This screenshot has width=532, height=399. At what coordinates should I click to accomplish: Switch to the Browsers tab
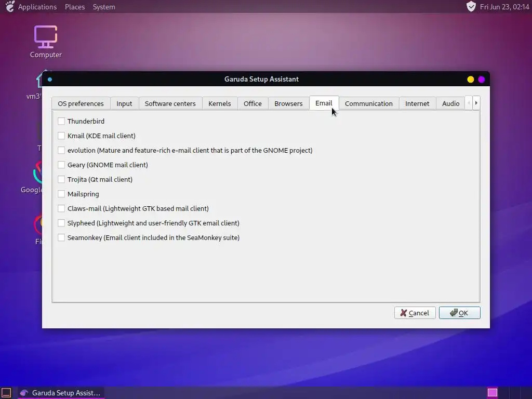pos(288,103)
